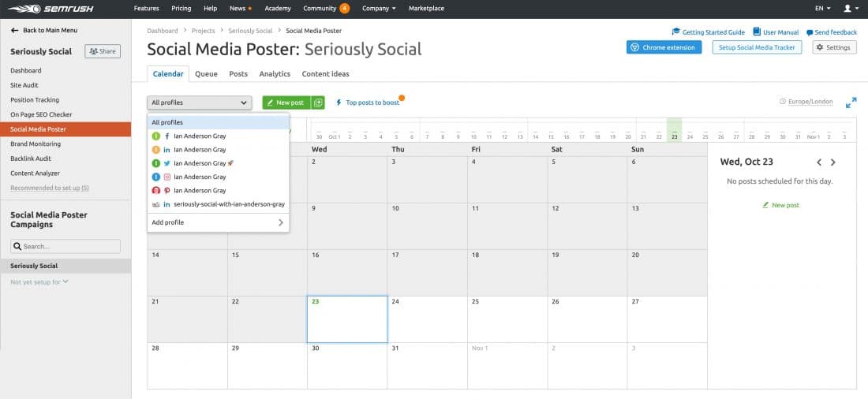Open the All profiles dropdown
Image resolution: width=868 pixels, height=399 pixels.
(200, 103)
